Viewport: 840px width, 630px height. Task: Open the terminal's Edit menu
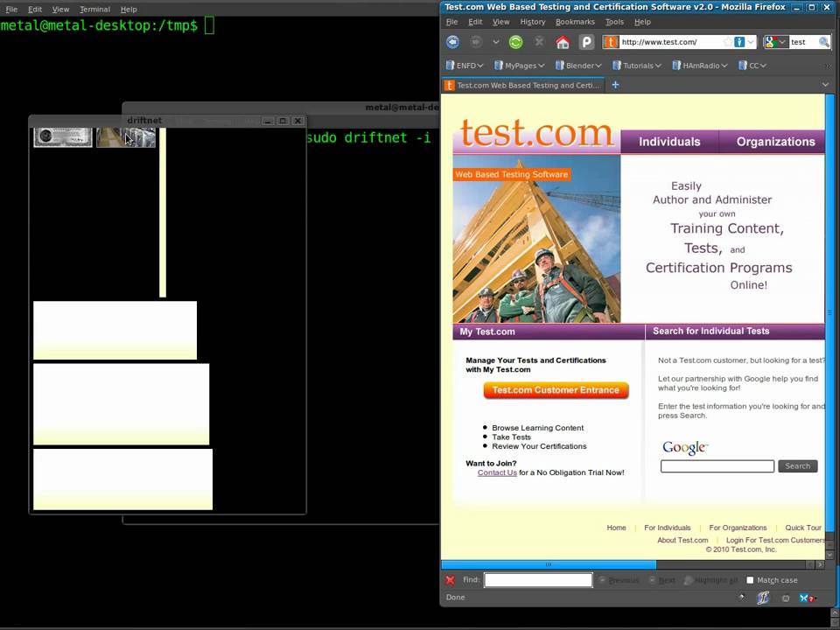coord(35,9)
